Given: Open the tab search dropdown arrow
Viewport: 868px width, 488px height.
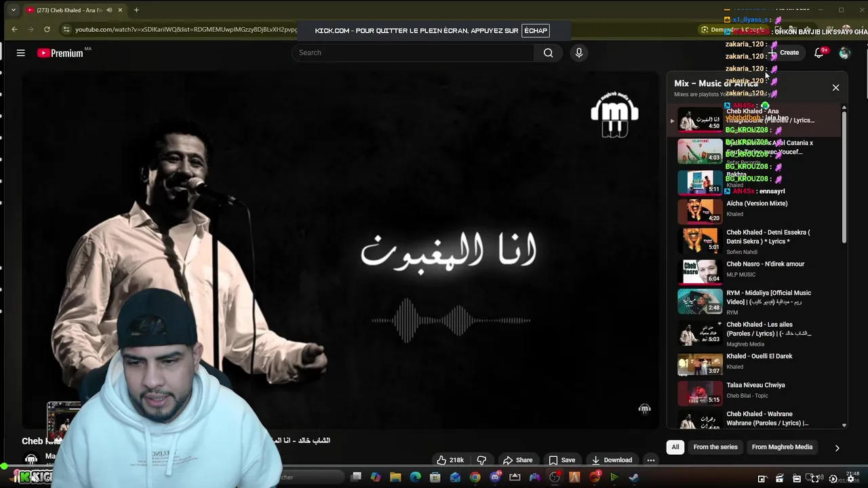Looking at the screenshot, I should coord(13,10).
